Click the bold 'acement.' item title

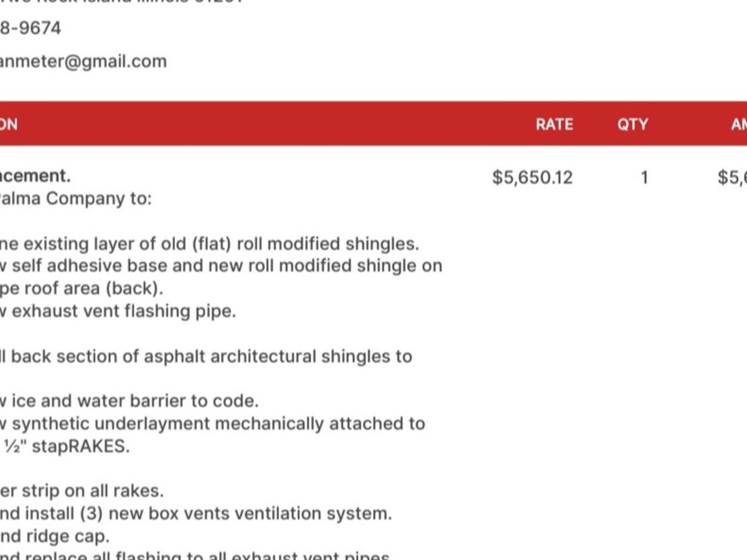[x=35, y=175]
